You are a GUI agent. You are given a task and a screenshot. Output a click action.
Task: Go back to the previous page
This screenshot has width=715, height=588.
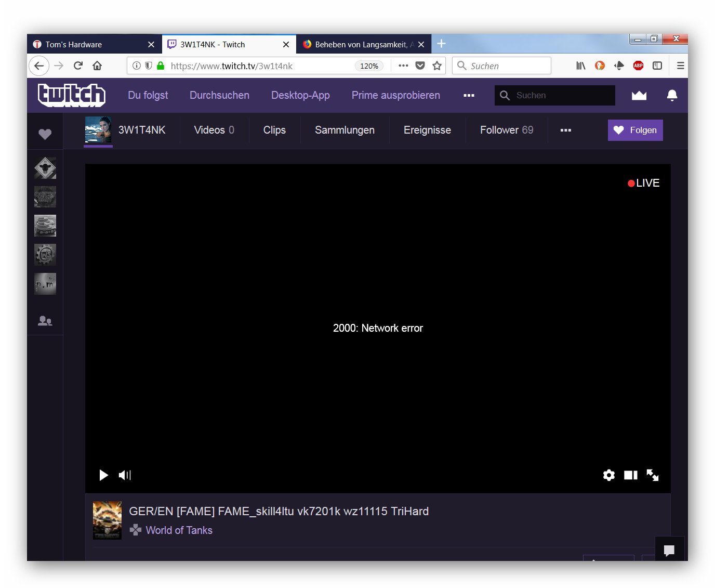(x=39, y=66)
